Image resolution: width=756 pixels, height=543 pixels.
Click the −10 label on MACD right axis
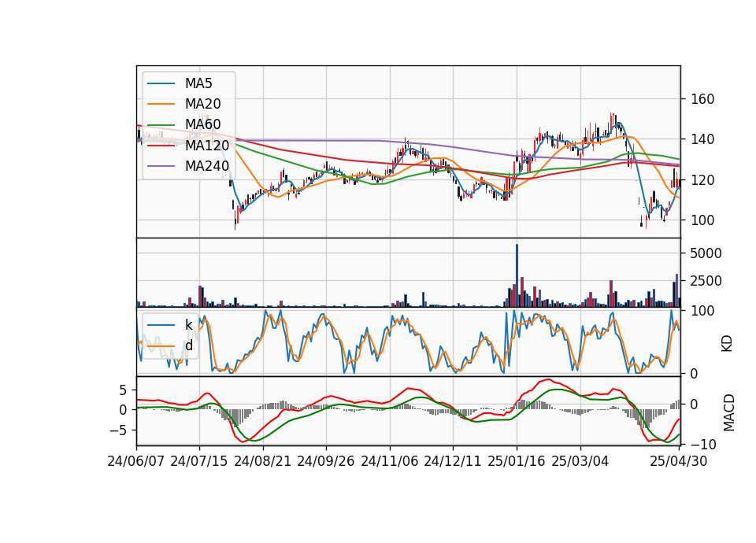click(x=702, y=444)
